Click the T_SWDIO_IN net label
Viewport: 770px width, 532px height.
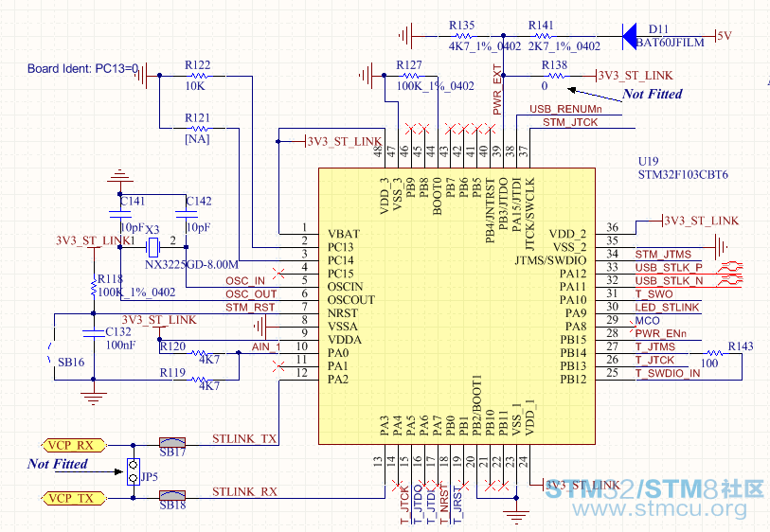pos(668,374)
